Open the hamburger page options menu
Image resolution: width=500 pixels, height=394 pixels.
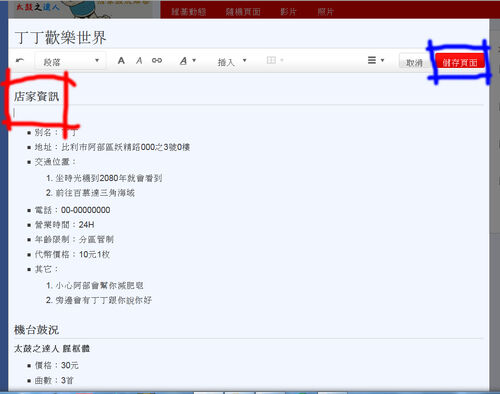pyautogui.click(x=376, y=60)
